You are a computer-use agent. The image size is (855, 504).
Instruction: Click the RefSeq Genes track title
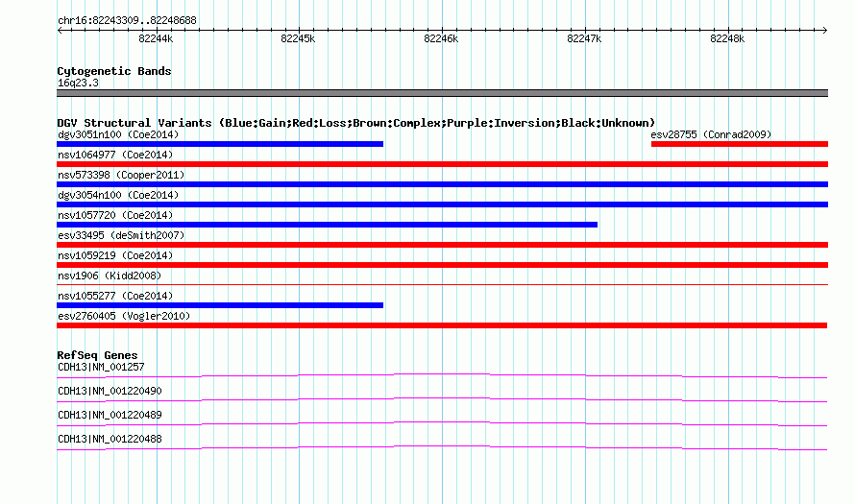click(97, 355)
